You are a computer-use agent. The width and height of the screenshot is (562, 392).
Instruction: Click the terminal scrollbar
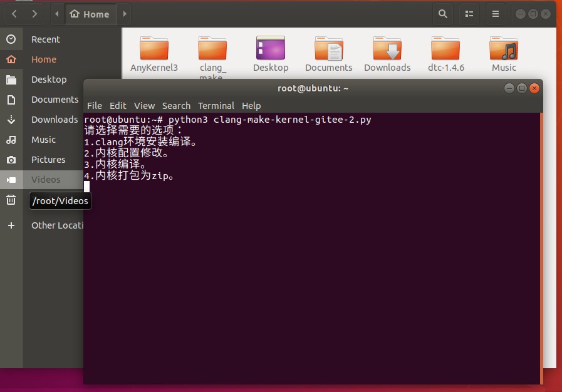(x=541, y=249)
